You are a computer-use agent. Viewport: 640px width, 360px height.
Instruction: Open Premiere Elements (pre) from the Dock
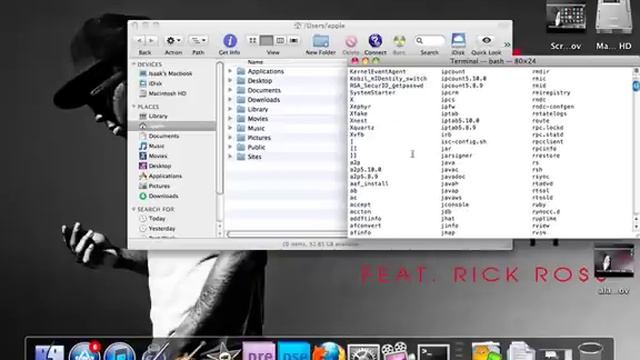point(259,352)
